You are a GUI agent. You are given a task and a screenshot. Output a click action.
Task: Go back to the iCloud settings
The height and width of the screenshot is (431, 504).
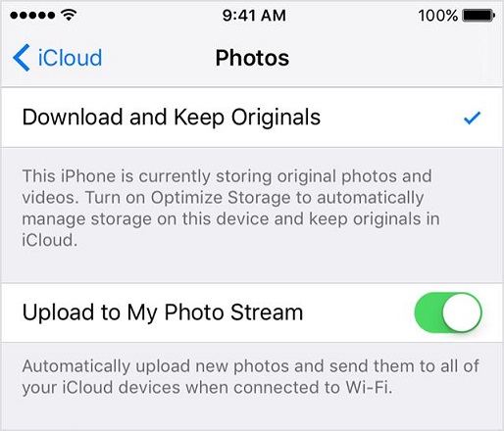click(x=58, y=58)
